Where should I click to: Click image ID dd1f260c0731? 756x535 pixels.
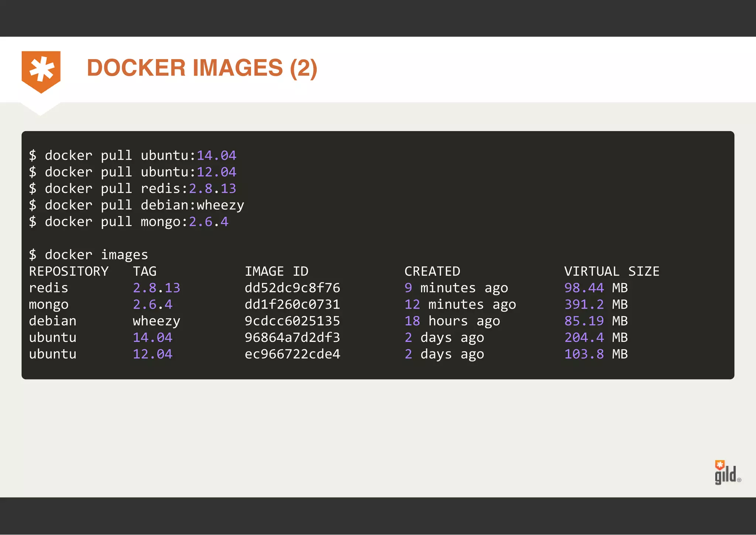(292, 305)
